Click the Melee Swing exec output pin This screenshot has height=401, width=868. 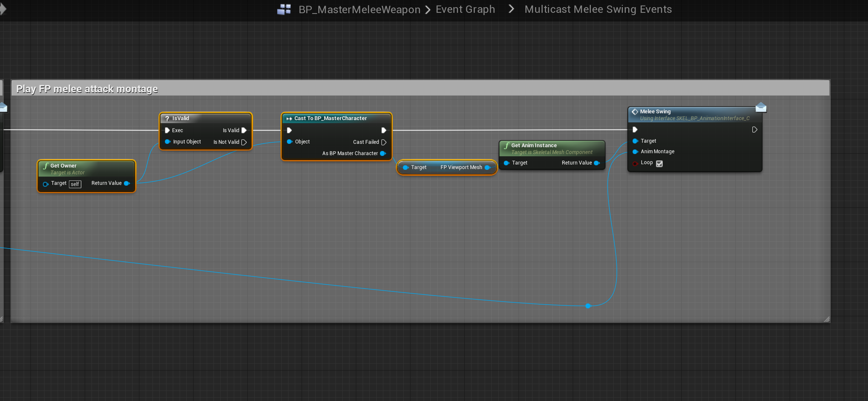(754, 130)
